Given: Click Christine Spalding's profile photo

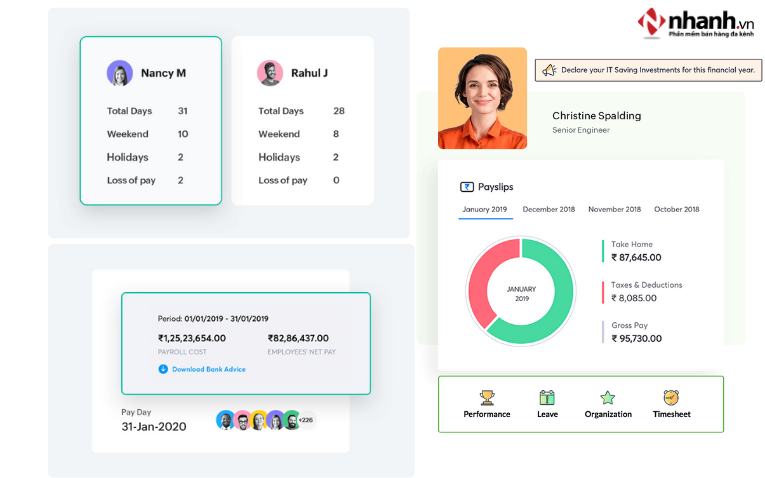Looking at the screenshot, I should tap(482, 98).
